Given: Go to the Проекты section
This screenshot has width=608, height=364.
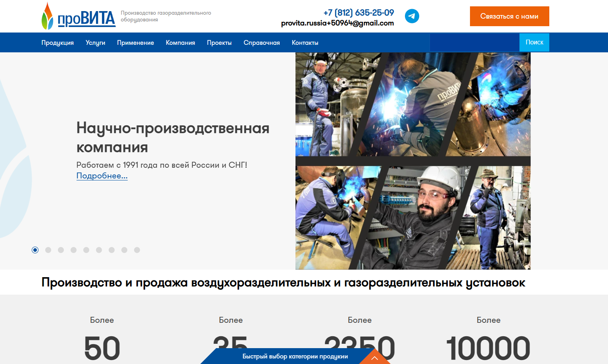Looking at the screenshot, I should tap(219, 43).
